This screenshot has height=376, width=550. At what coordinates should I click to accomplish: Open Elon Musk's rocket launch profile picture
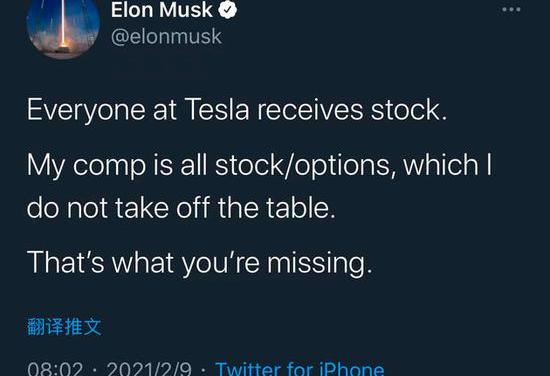click(x=63, y=29)
